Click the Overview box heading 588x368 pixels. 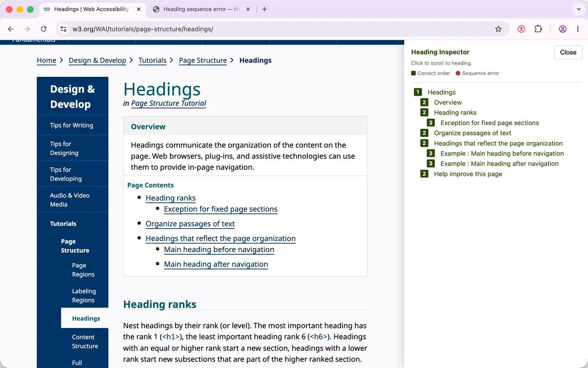(x=148, y=126)
